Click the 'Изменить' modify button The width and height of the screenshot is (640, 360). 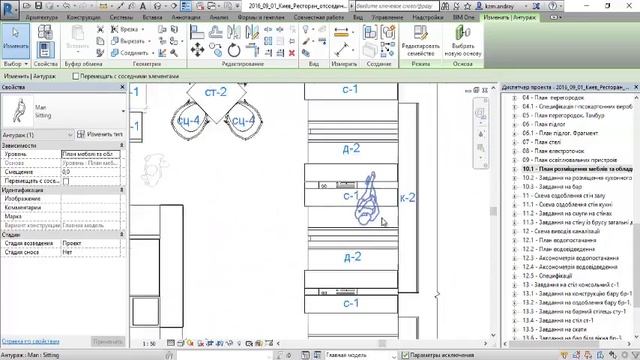[16, 41]
